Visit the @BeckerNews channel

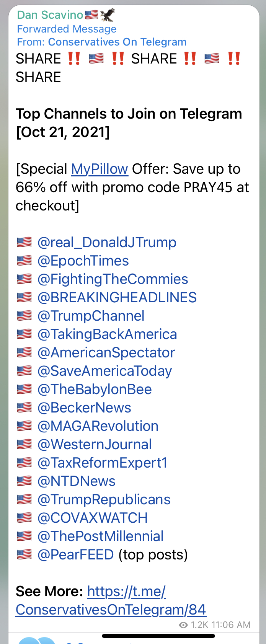(x=84, y=408)
